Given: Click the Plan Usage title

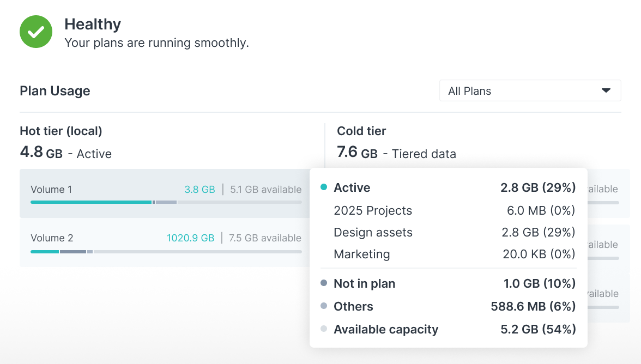Looking at the screenshot, I should [x=55, y=91].
